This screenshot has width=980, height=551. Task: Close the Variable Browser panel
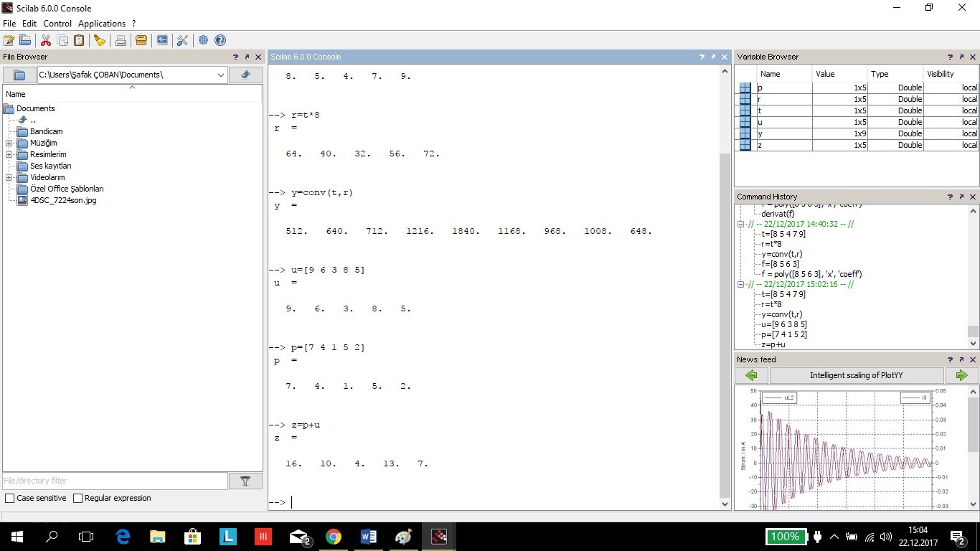pos(973,57)
